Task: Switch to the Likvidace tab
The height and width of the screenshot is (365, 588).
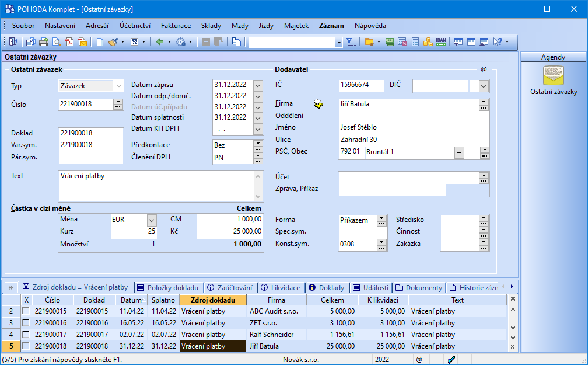Action: point(281,288)
